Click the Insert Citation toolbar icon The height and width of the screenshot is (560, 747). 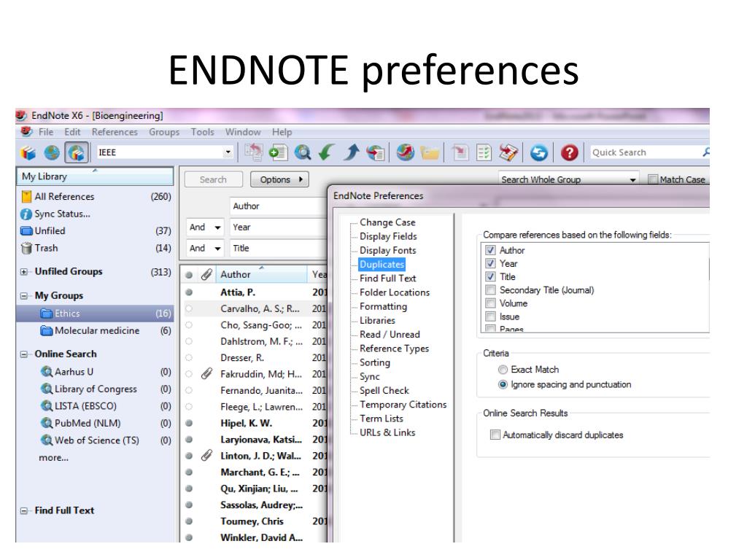tap(460, 152)
